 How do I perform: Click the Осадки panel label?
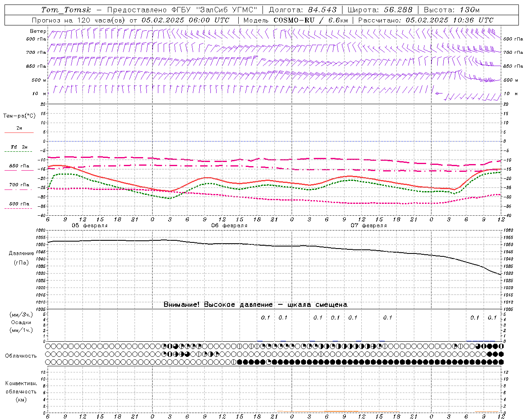pos(21,322)
